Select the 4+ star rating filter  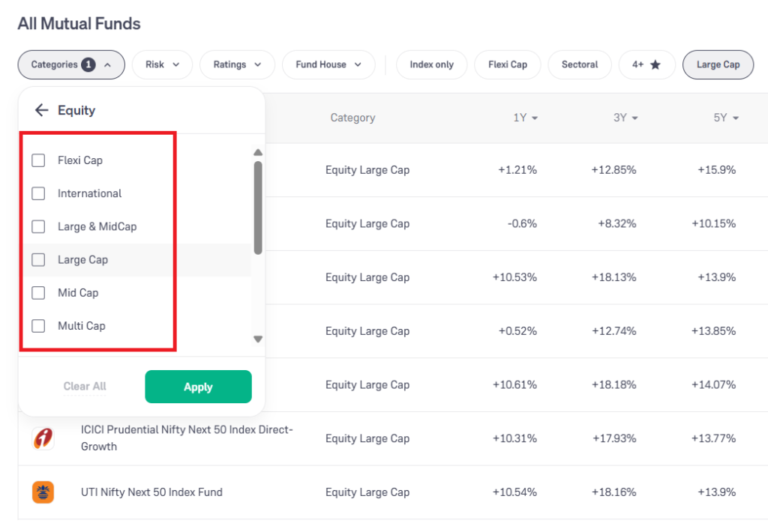[x=646, y=64]
